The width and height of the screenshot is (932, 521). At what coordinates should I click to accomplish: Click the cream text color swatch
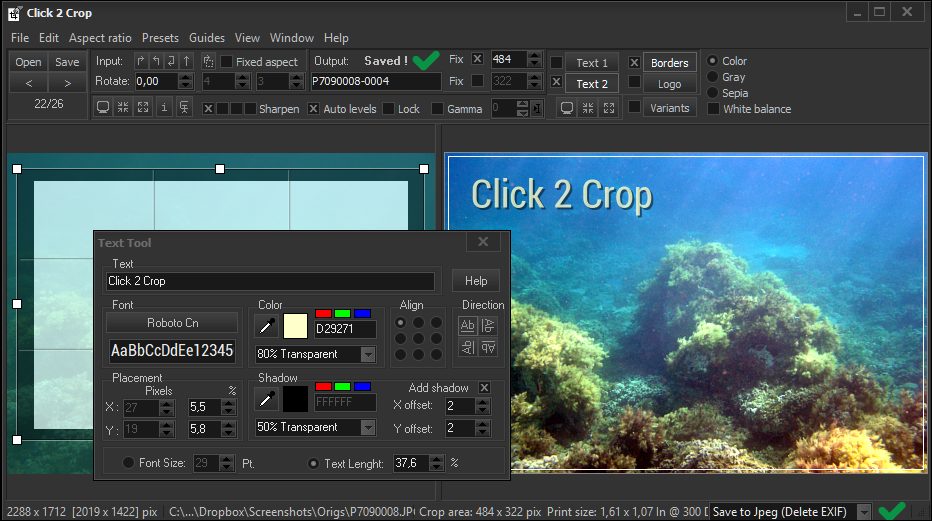295,326
